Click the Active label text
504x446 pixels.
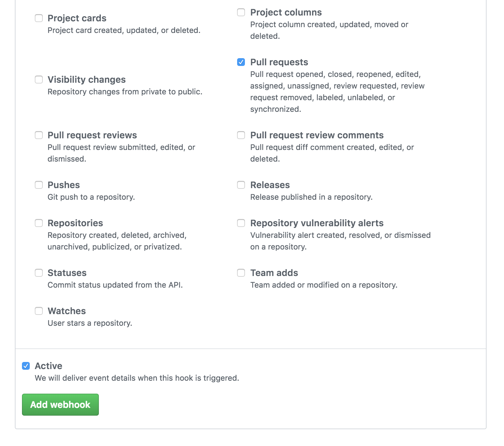(x=48, y=366)
